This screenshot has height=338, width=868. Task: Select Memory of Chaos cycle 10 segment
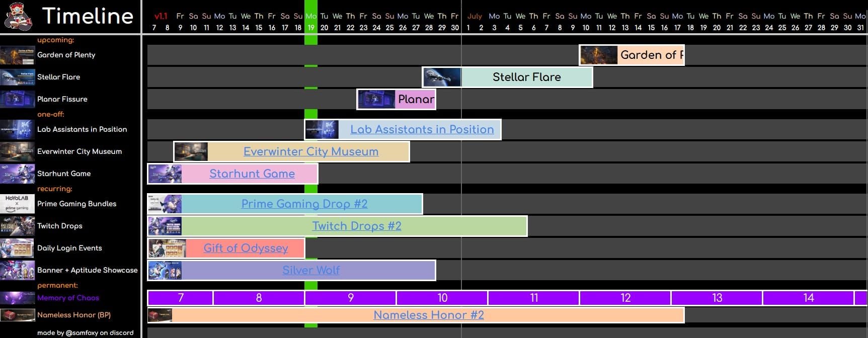point(442,298)
